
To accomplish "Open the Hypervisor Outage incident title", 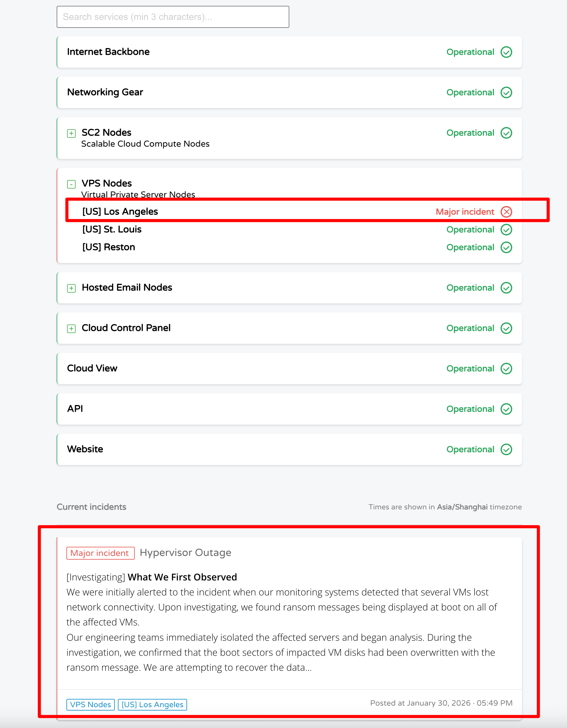I will pyautogui.click(x=185, y=553).
